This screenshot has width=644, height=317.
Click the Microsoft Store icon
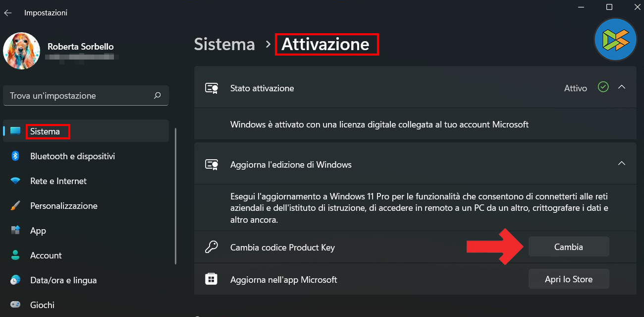tap(212, 279)
